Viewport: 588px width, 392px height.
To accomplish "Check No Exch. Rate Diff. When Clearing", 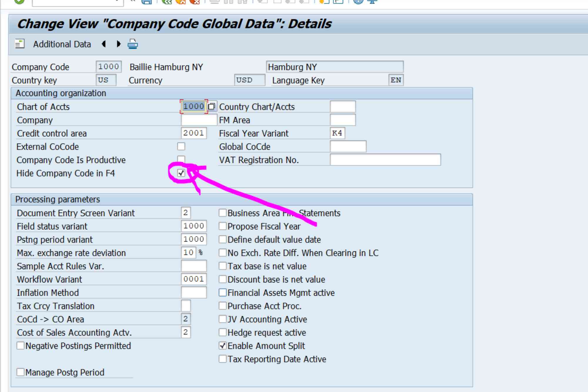I will click(223, 253).
